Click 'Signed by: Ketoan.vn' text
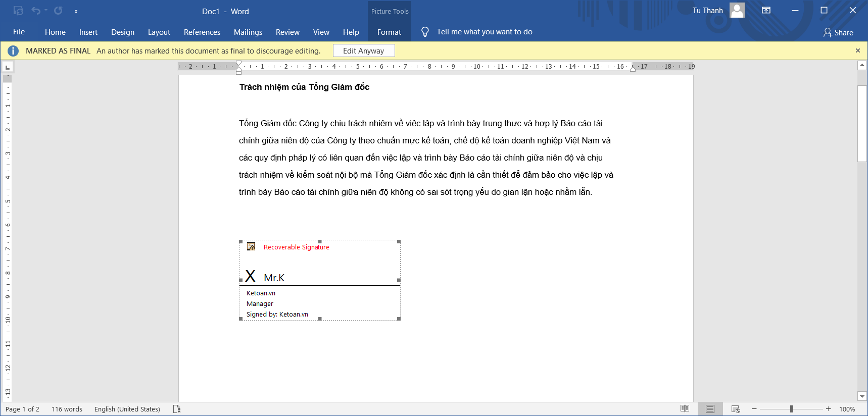868x416 pixels. (277, 314)
